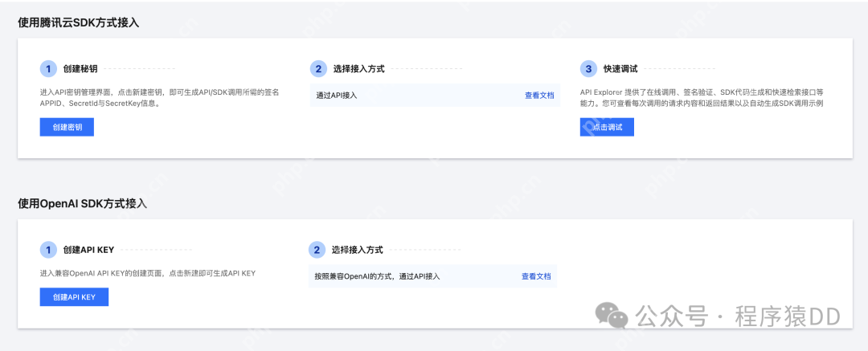This screenshot has width=868, height=351.
Task: Click the 按照兼容OpenAI的方式 row text
Action: (x=377, y=276)
